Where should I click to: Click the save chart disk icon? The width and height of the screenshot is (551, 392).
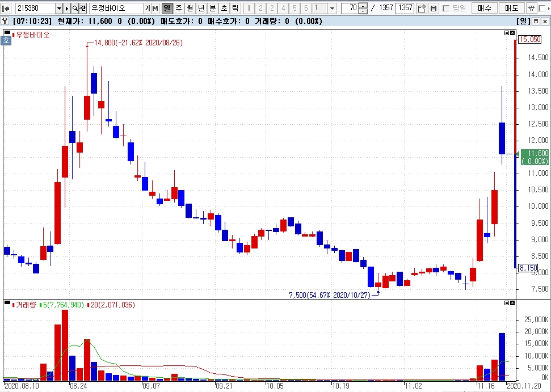tap(433, 9)
